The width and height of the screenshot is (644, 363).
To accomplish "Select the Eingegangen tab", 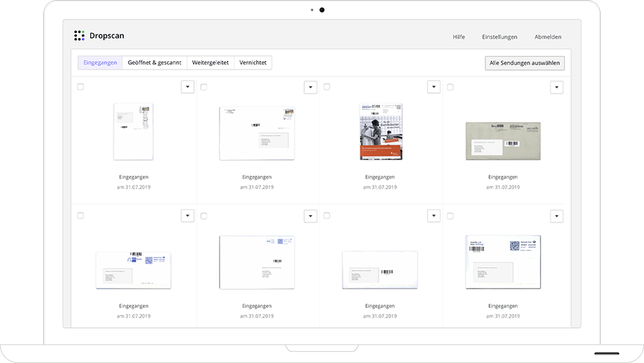I will (x=100, y=63).
